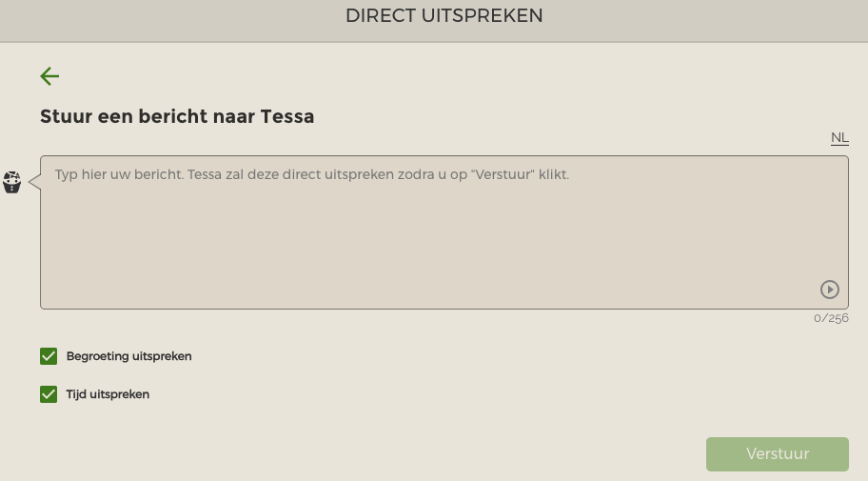Send the message with the Verstuur button
The width and height of the screenshot is (868, 481).
tap(778, 453)
